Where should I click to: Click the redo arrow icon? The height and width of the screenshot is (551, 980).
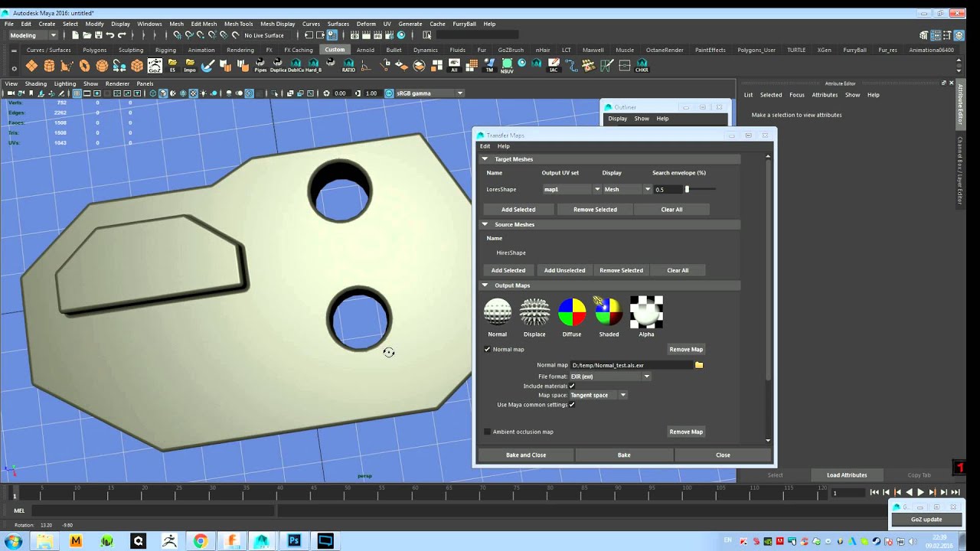[x=122, y=35]
